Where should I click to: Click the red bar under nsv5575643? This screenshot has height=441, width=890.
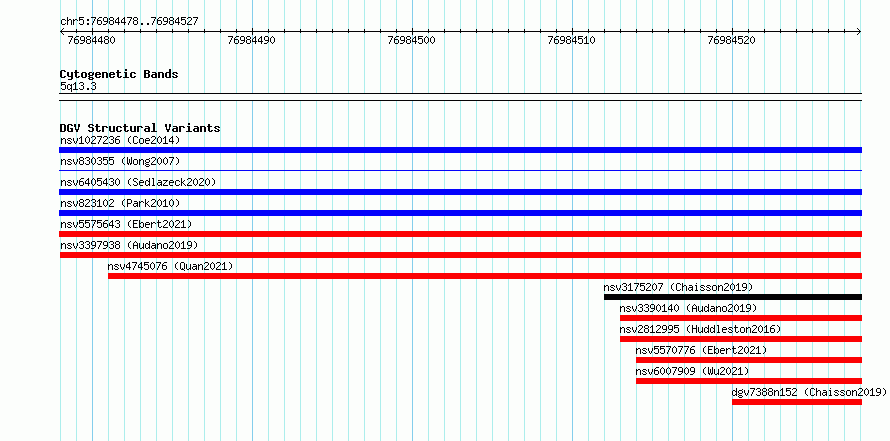coord(460,234)
